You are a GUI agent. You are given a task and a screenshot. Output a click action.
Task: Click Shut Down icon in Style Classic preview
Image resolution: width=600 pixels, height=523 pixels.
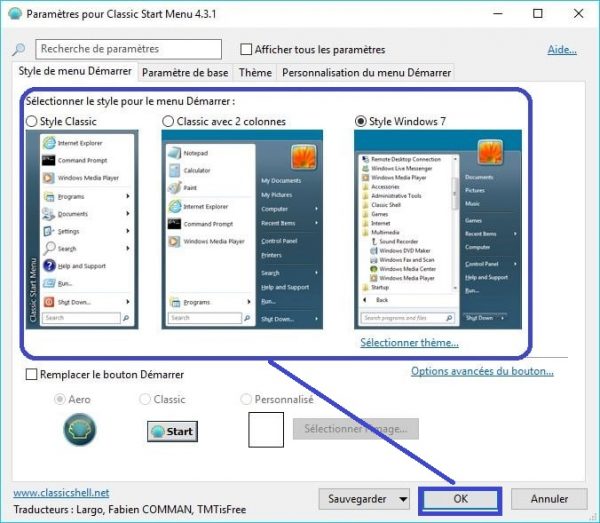pos(49,302)
